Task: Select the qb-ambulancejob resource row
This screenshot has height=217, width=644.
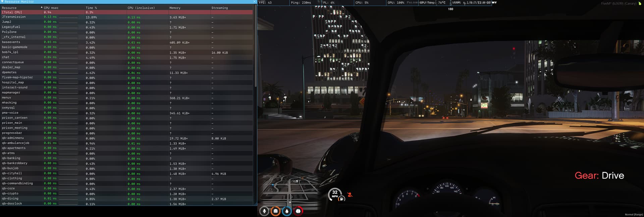Action: [x=127, y=143]
